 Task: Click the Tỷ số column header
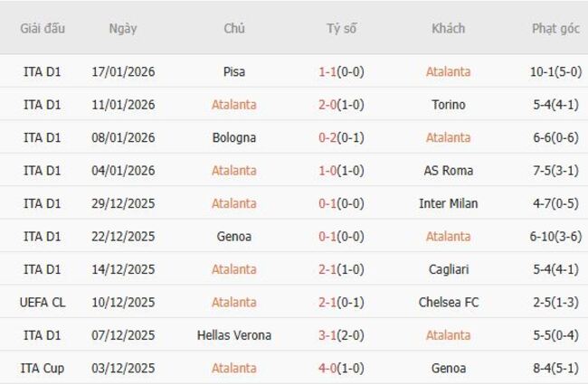point(341,28)
